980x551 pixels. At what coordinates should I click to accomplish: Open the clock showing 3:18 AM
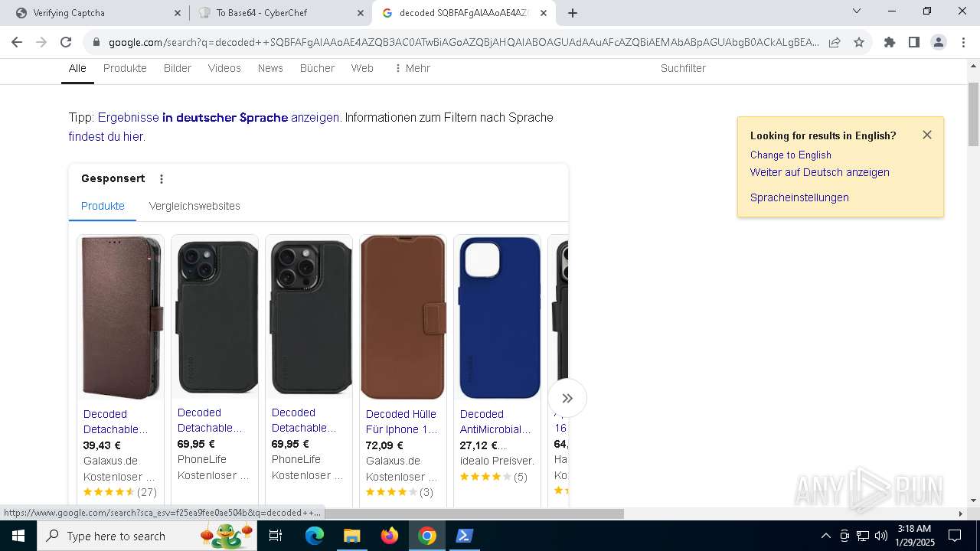coord(914,536)
